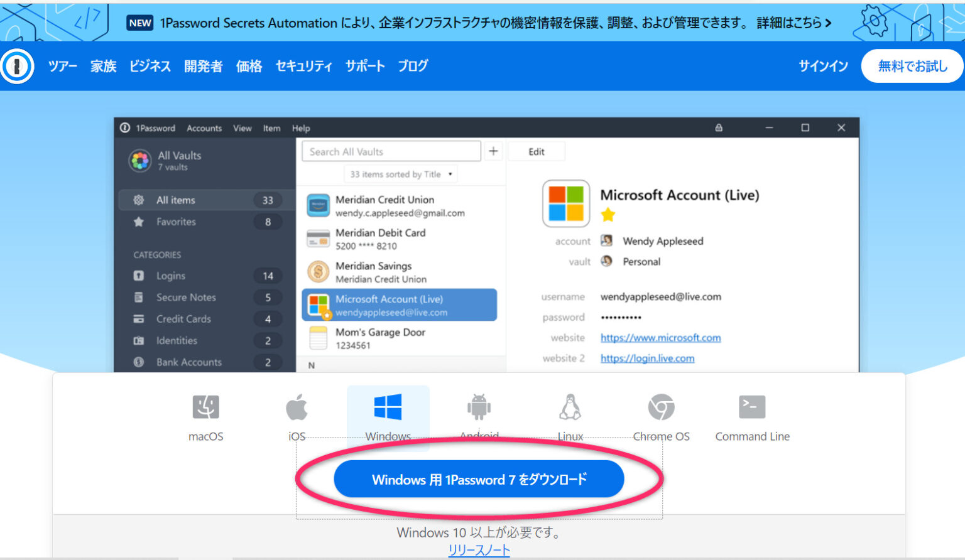Select Mom's Garage Door list entry
965x560 pixels.
tap(400, 338)
